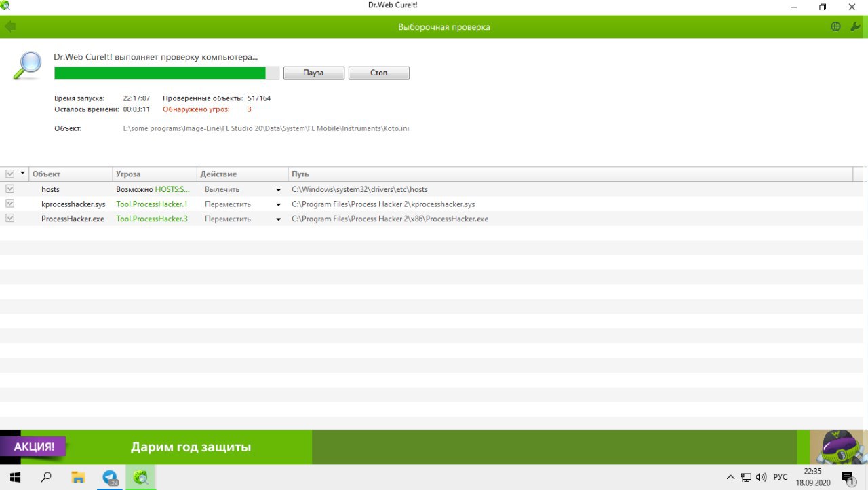This screenshot has height=490, width=868.
Task: Open action dropdown for kprocesshacker.sys
Action: click(x=279, y=204)
